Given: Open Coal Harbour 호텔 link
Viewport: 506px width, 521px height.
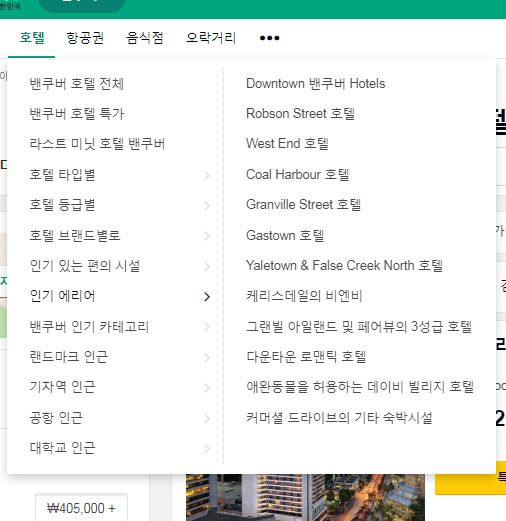Looking at the screenshot, I should click(x=297, y=174).
